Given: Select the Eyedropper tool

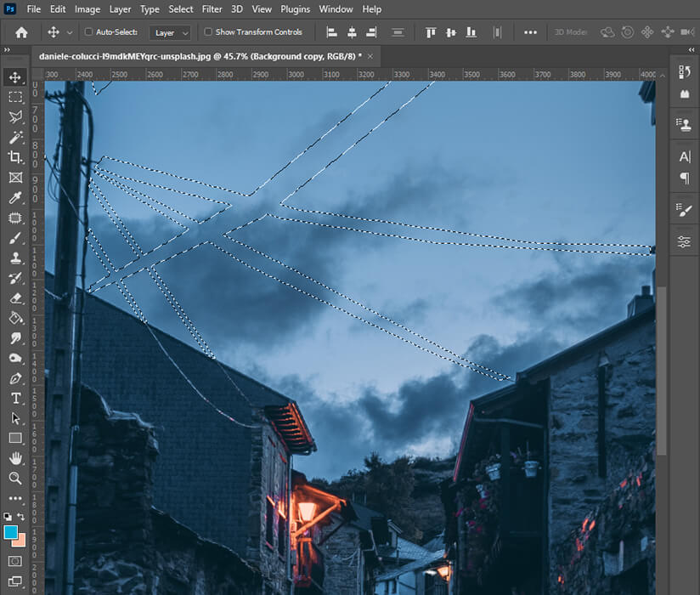Looking at the screenshot, I should pos(15,197).
